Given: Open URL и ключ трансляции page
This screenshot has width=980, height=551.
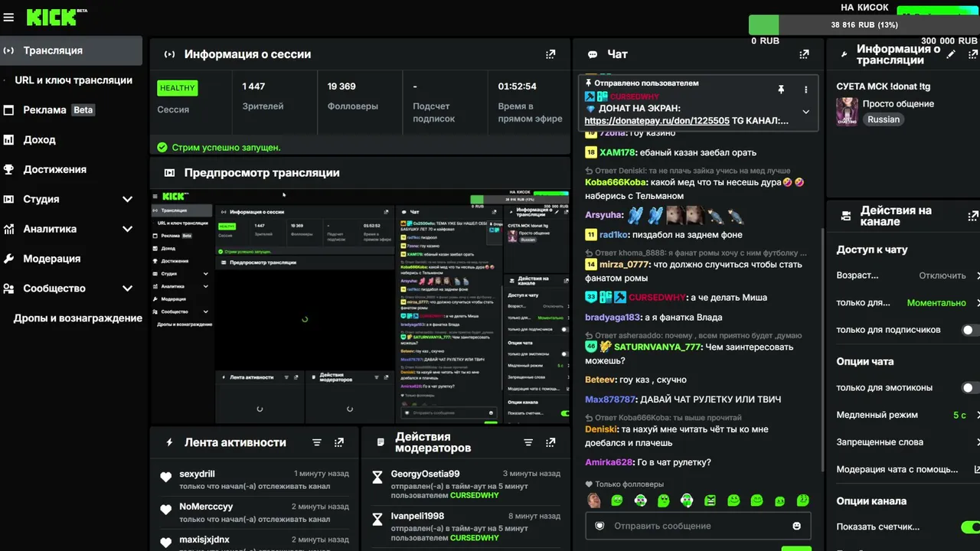Looking at the screenshot, I should click(71, 80).
